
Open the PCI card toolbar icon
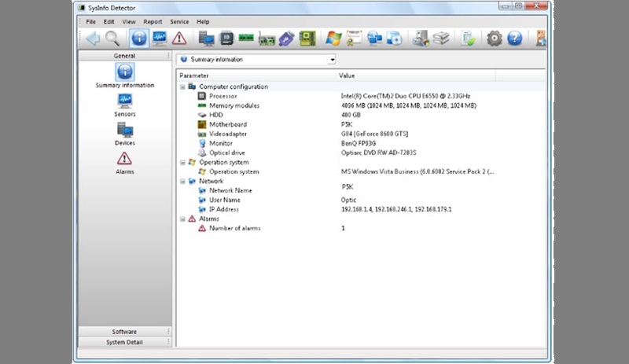tap(267, 39)
